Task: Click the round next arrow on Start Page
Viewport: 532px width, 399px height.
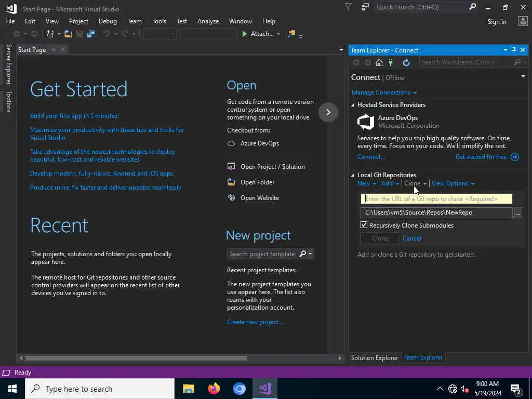Action: pyautogui.click(x=328, y=112)
